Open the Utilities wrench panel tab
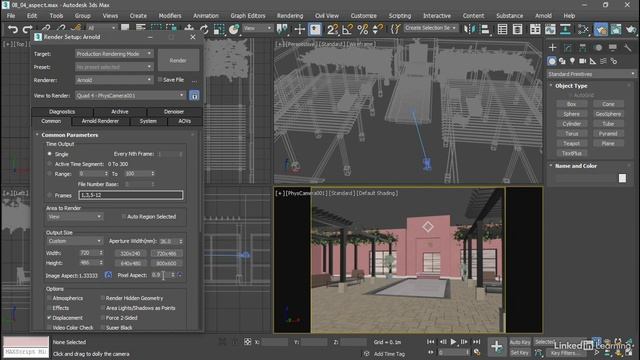 coord(628,48)
